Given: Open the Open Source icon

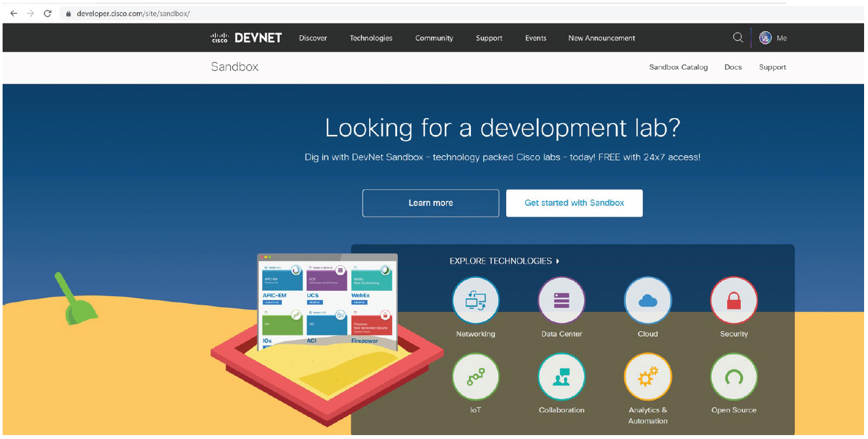Looking at the screenshot, I should click(x=734, y=377).
